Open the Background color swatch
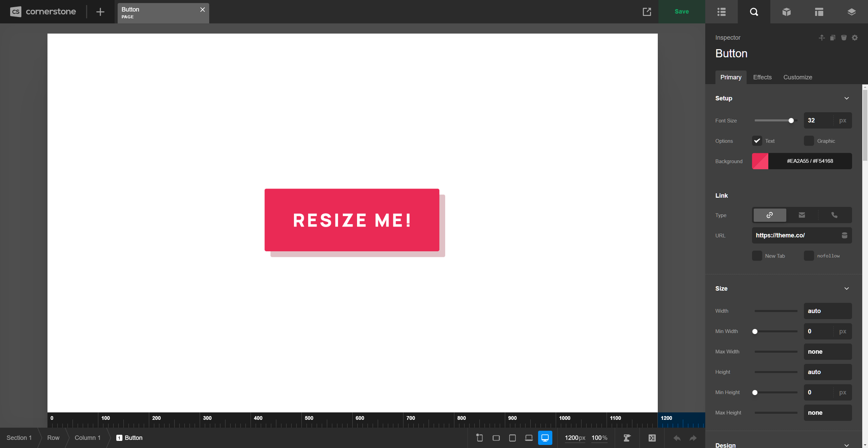Screen dimensions: 868x448 coord(760,161)
